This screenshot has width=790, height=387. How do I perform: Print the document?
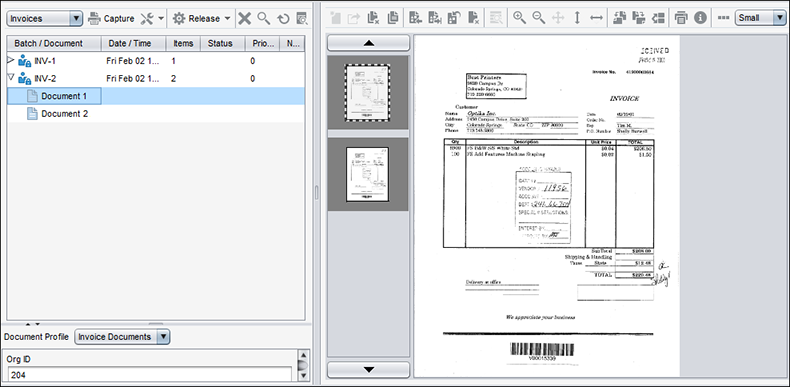681,18
